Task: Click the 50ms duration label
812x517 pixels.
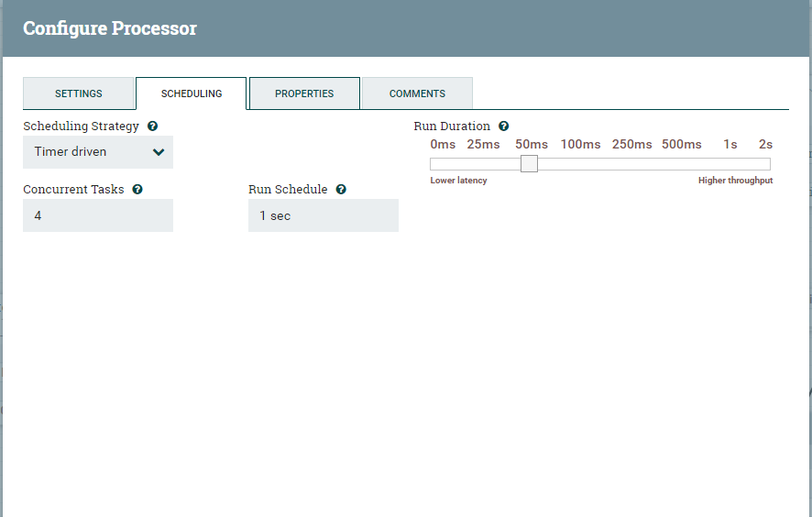Action: click(532, 144)
